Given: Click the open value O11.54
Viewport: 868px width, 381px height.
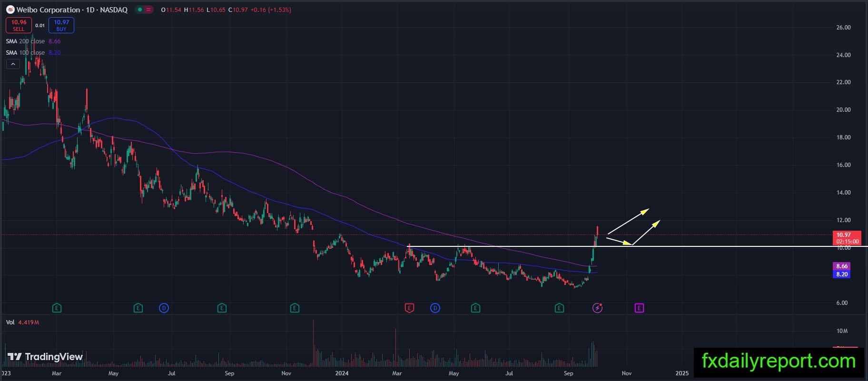Looking at the screenshot, I should click(x=171, y=10).
